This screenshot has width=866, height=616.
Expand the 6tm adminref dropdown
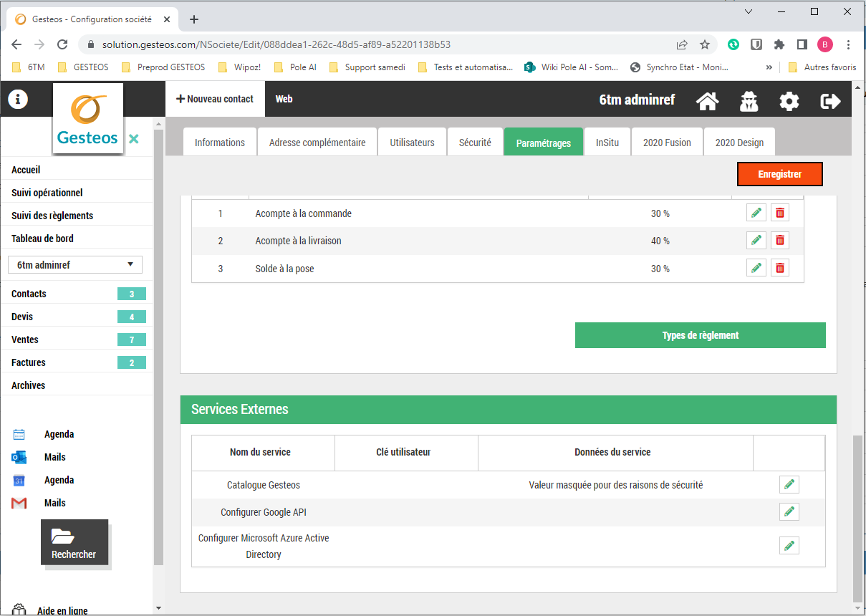tap(75, 265)
